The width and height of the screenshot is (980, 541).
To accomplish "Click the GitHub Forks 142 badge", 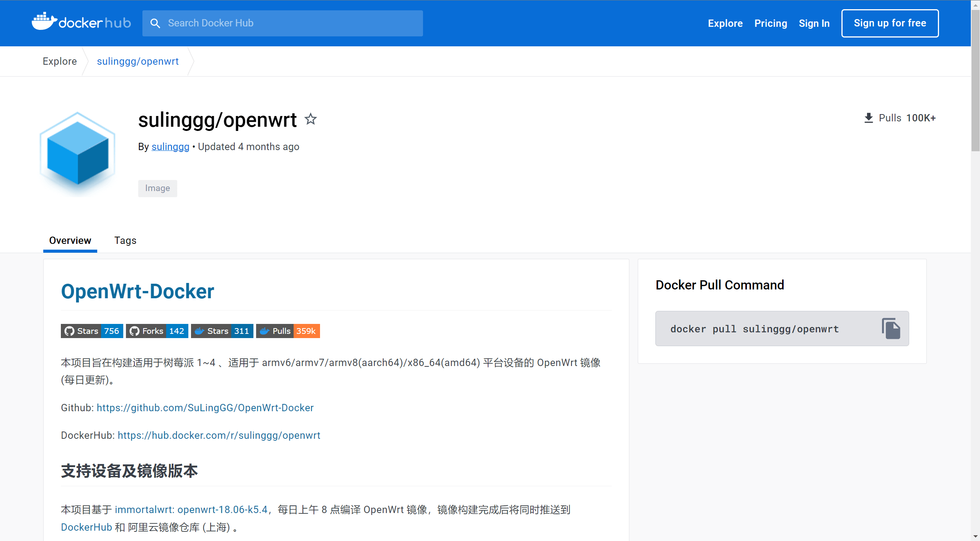I will tap(157, 331).
